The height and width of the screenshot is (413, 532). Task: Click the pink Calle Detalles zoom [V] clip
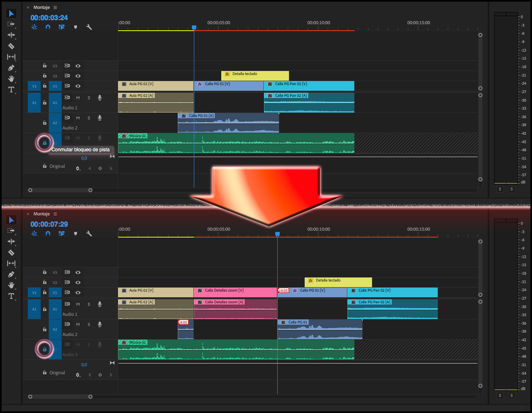[235, 292]
